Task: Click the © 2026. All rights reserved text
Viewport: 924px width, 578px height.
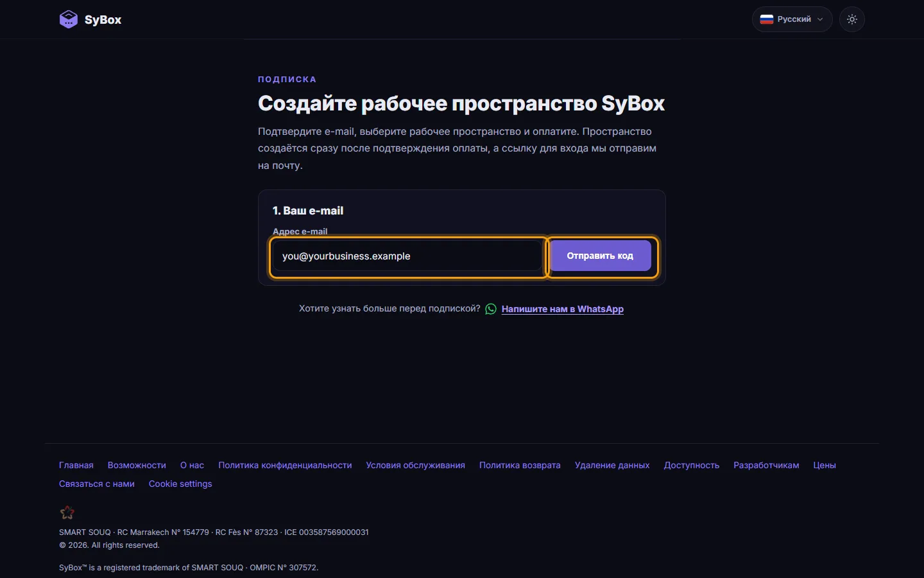Action: click(109, 545)
